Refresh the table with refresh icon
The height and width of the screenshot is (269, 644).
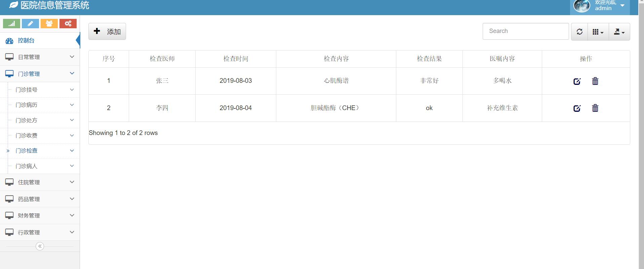(x=579, y=32)
